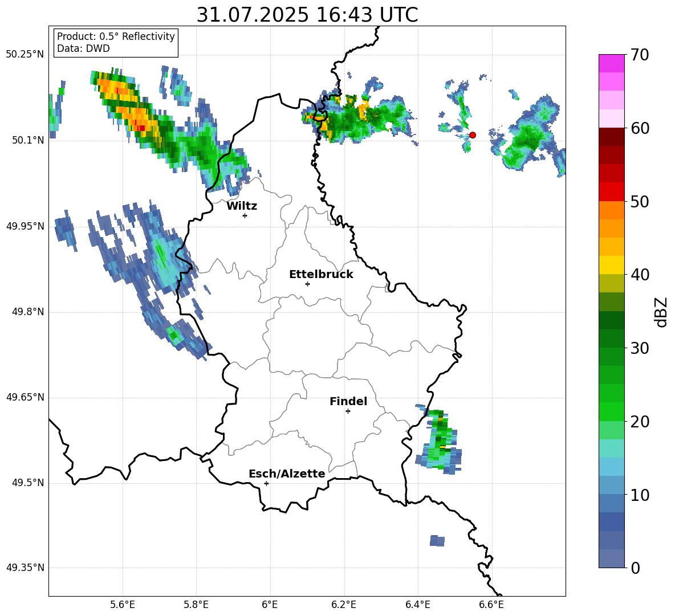Image resolution: width=675 pixels, height=616 pixels.
Task: Click the 49.95°N latitude label
Action: point(25,226)
